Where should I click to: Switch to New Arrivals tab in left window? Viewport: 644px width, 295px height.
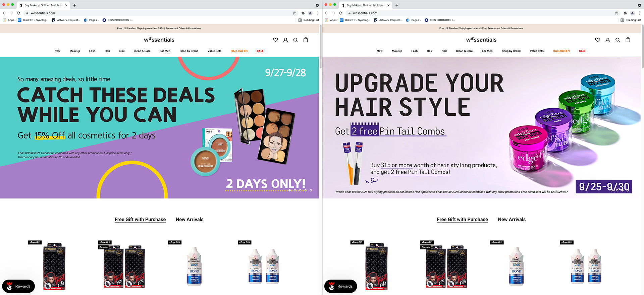click(x=190, y=220)
